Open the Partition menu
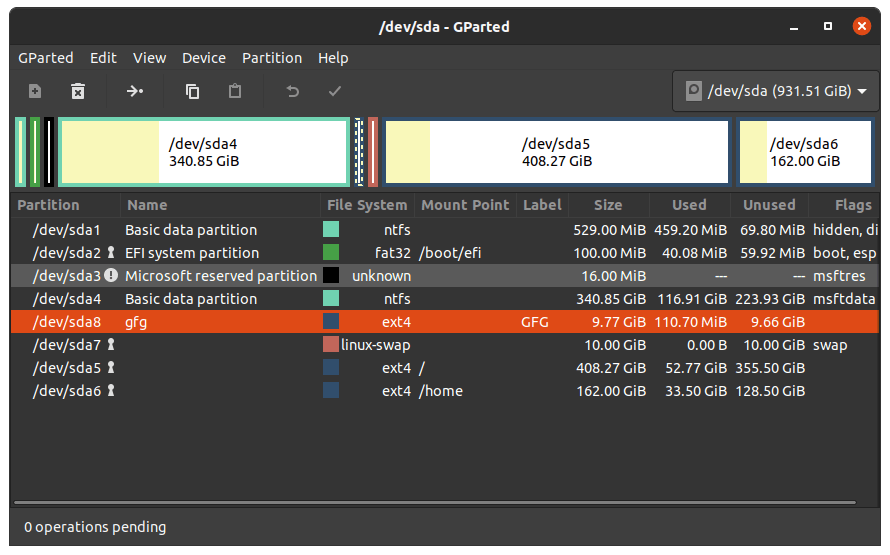The width and height of the screenshot is (890, 555). [272, 58]
